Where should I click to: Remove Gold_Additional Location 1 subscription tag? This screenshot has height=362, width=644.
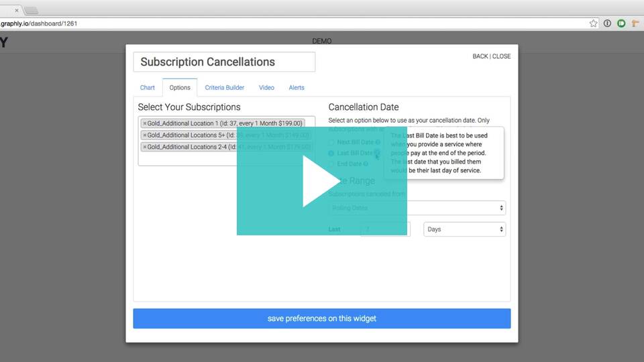tap(145, 123)
